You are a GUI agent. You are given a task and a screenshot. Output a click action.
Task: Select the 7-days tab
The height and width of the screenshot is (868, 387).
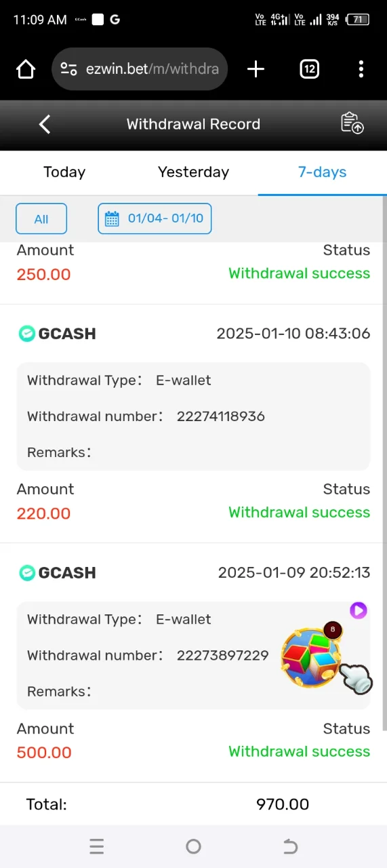[323, 172]
